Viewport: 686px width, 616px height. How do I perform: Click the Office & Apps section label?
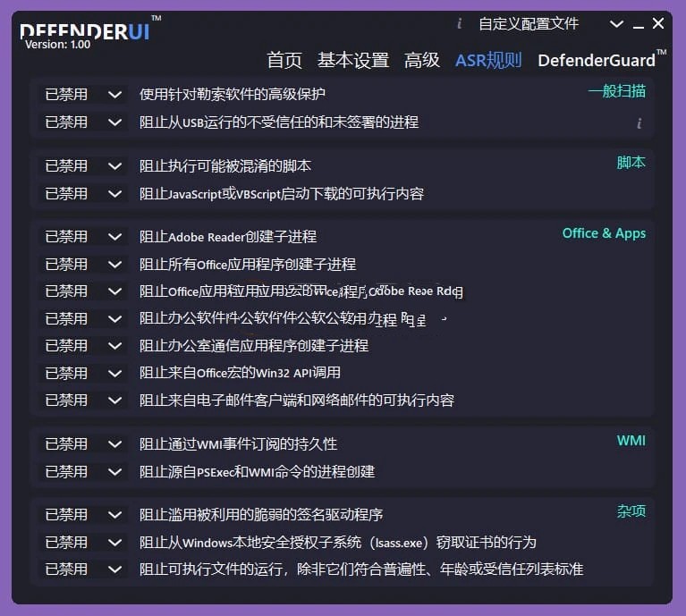point(604,233)
